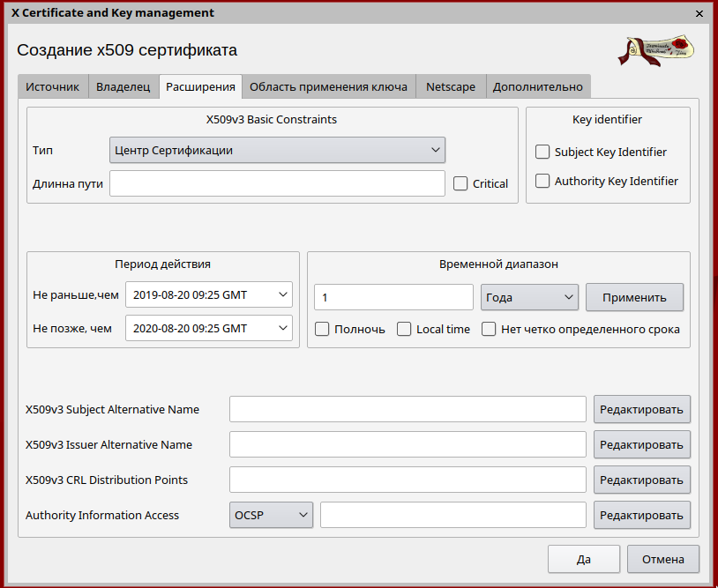Expand the Не позже, чем date selector

[x=208, y=328]
